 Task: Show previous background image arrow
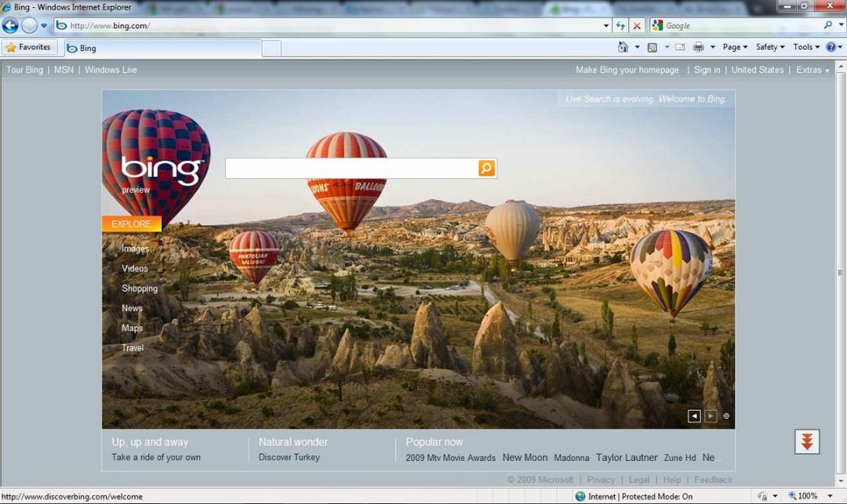694,416
